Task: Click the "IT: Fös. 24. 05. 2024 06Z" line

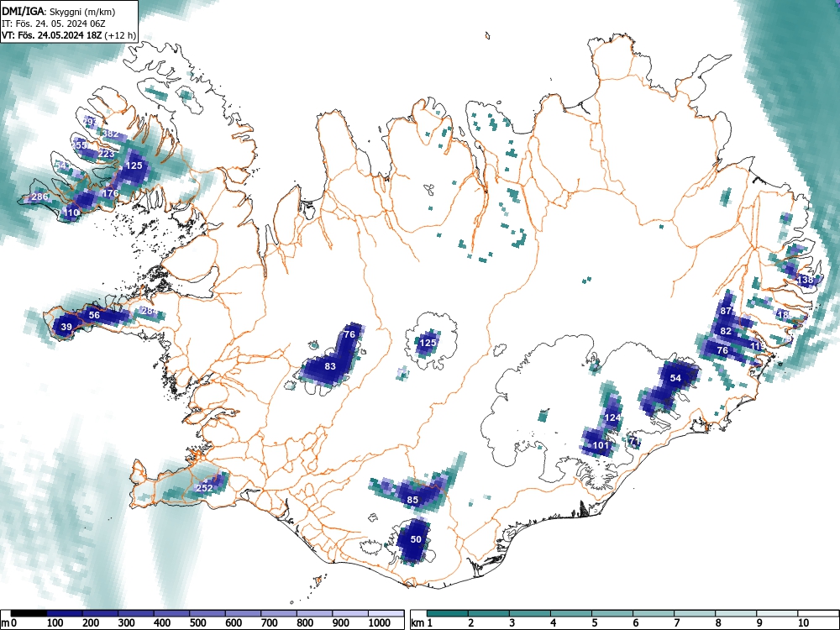Action: coord(52,24)
